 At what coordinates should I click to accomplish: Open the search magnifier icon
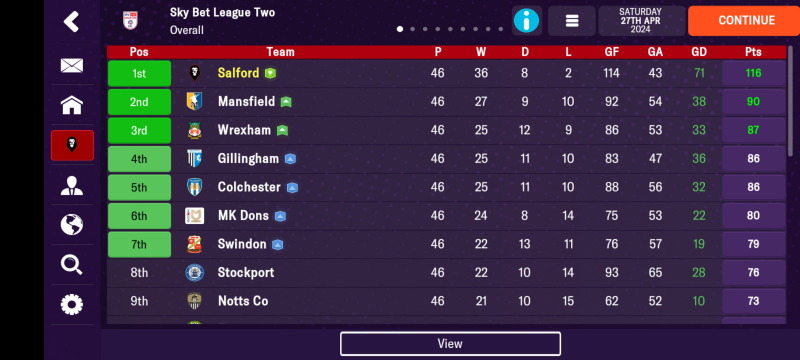click(72, 265)
